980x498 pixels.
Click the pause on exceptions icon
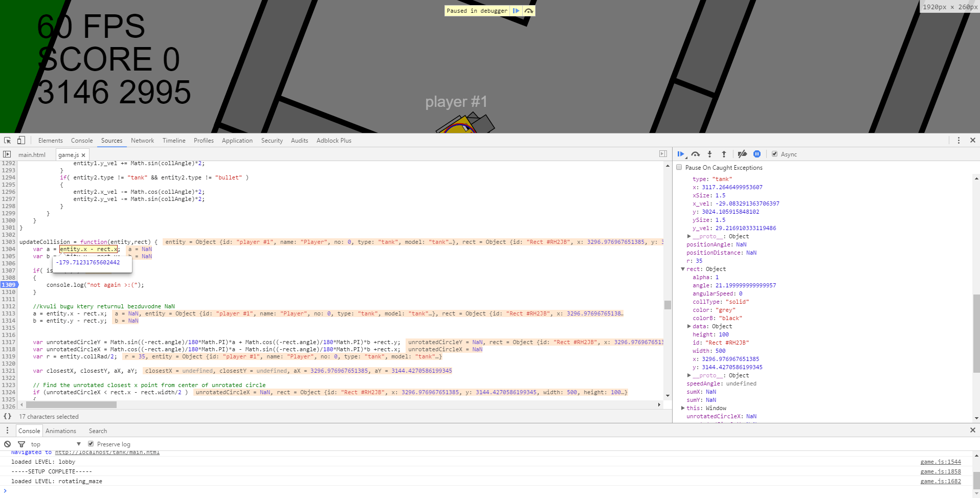757,154
